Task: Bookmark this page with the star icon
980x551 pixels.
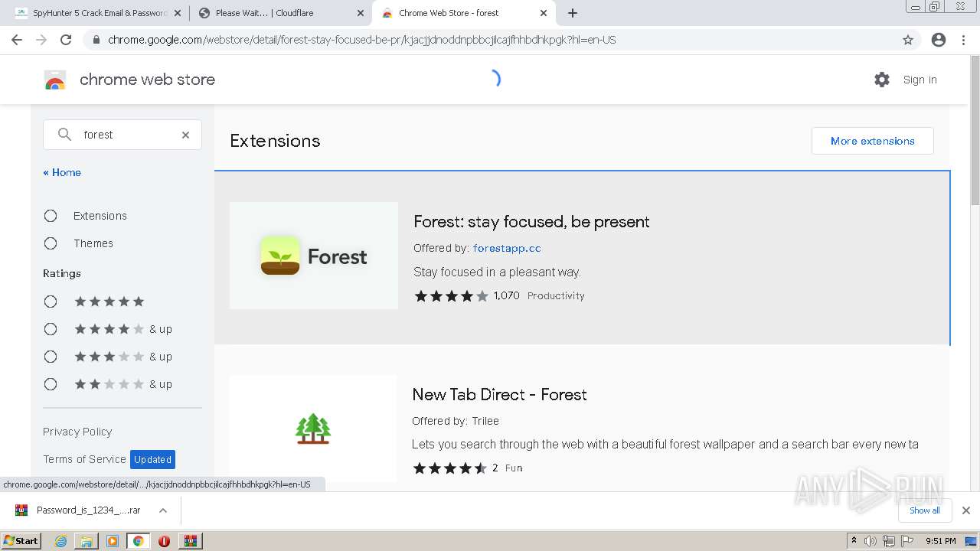Action: [x=908, y=40]
